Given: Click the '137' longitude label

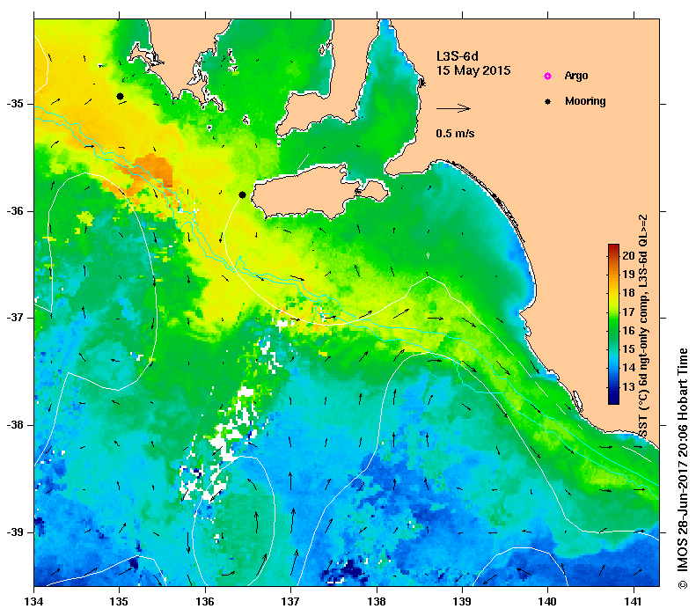Looking at the screenshot, I should click(x=290, y=602).
